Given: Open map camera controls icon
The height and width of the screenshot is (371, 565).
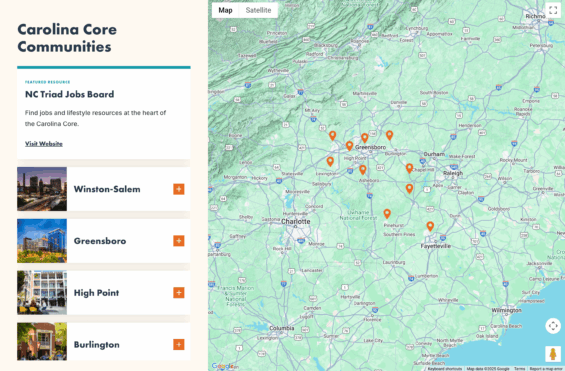Looking at the screenshot, I should pos(553,326).
